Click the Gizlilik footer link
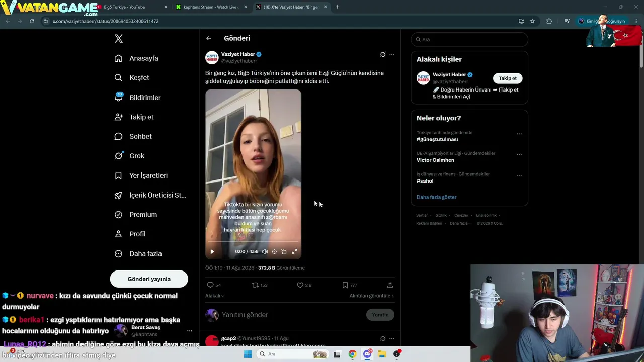Viewport: 644px width, 362px height. pos(441,215)
